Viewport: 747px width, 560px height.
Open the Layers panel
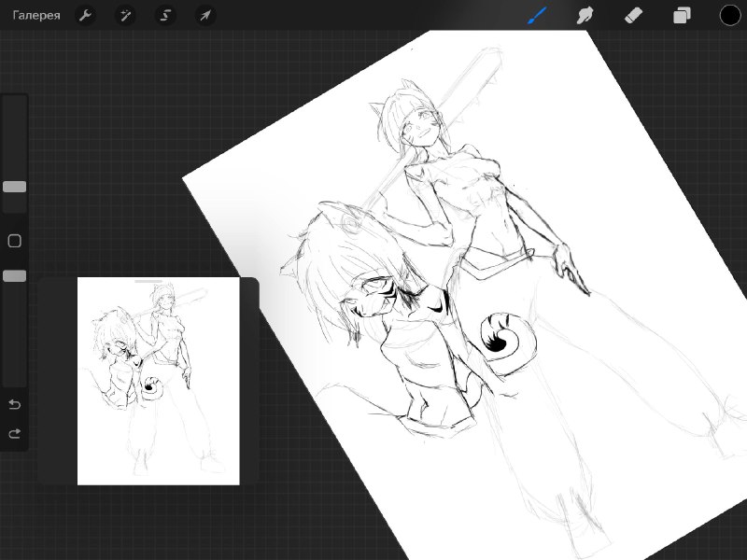[682, 15]
